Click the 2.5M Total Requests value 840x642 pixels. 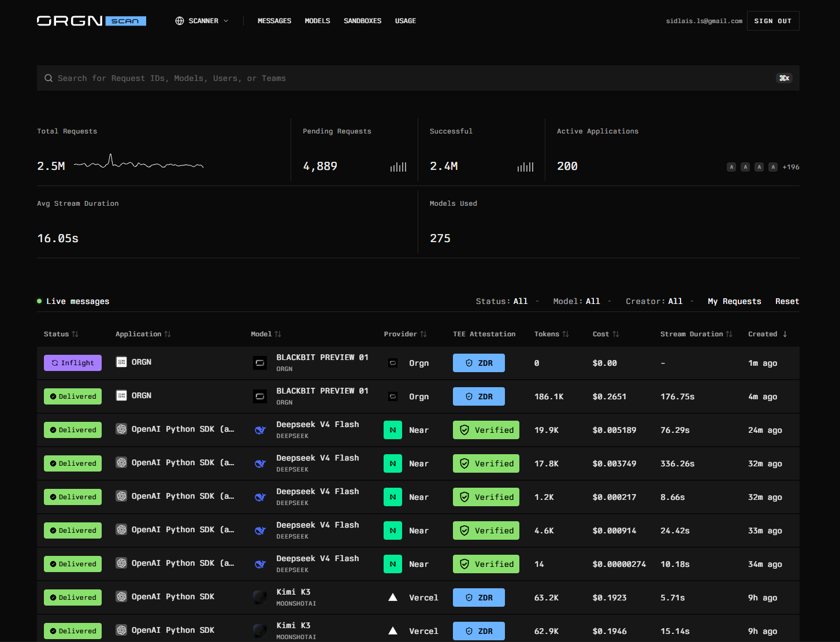[x=51, y=166]
